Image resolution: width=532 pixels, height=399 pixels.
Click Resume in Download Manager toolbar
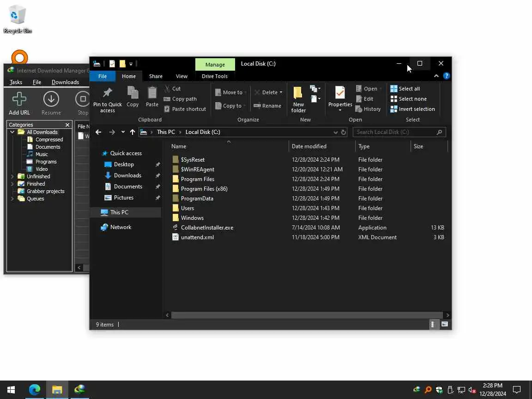click(51, 103)
